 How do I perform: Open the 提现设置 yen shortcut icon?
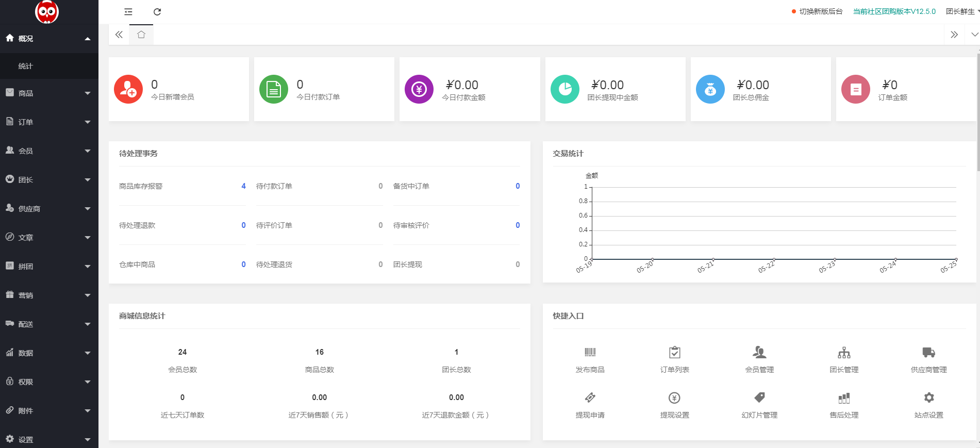click(x=674, y=398)
